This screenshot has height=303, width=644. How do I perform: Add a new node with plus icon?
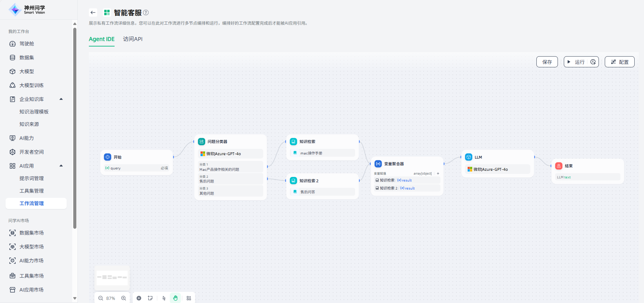(139, 298)
